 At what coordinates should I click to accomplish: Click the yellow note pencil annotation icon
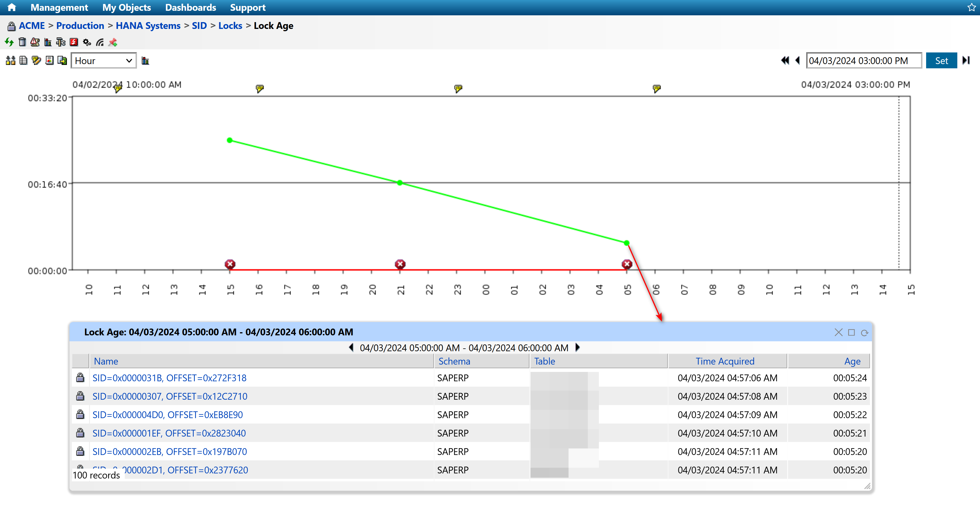click(x=36, y=60)
